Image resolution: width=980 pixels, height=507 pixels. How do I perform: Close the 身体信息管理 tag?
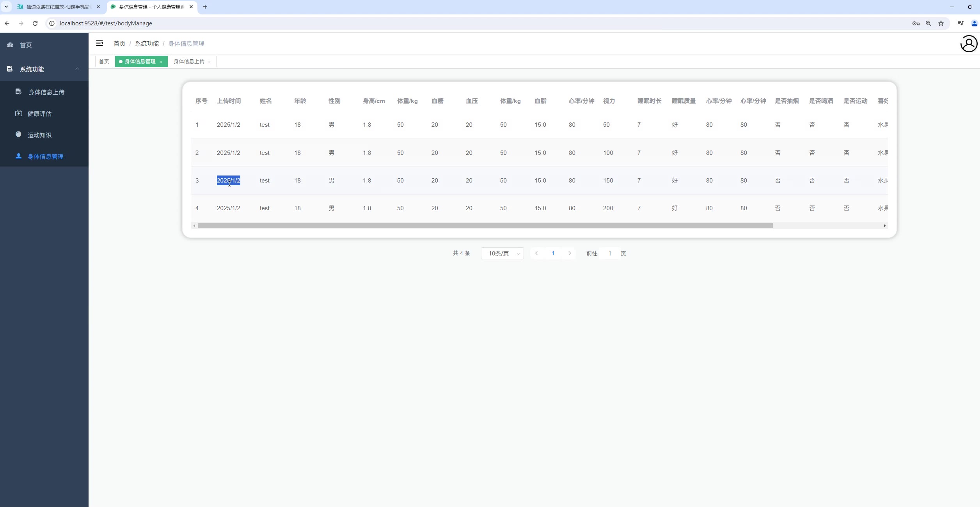(161, 62)
